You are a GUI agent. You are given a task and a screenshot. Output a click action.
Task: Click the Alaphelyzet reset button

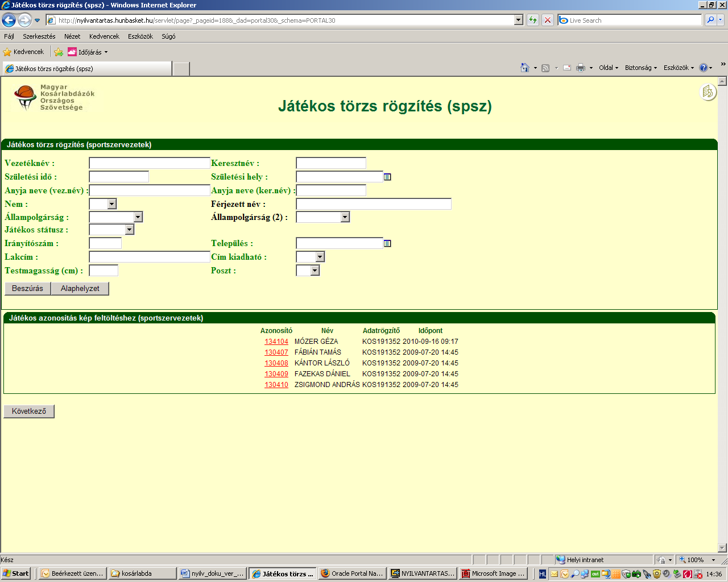pyautogui.click(x=80, y=289)
